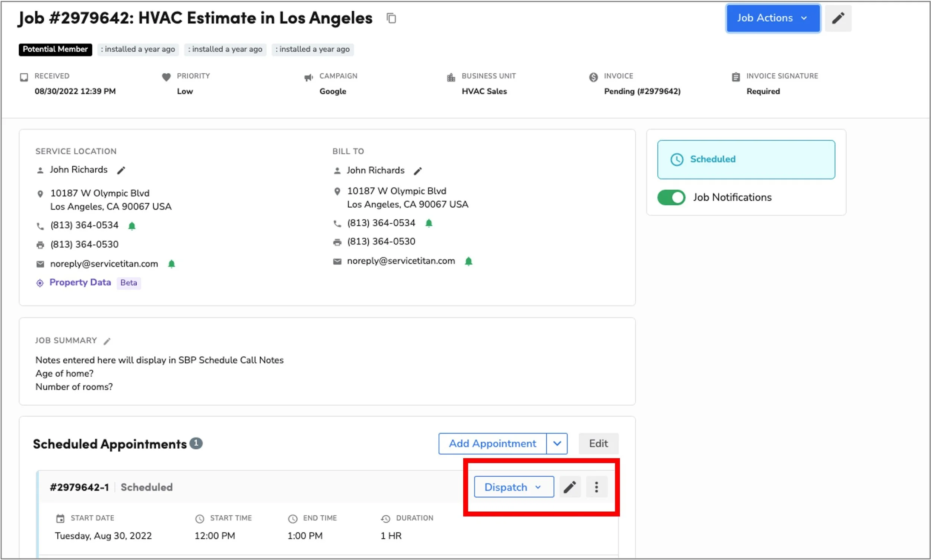This screenshot has height=560, width=931.
Task: Open the Property Data link
Action: point(80,282)
